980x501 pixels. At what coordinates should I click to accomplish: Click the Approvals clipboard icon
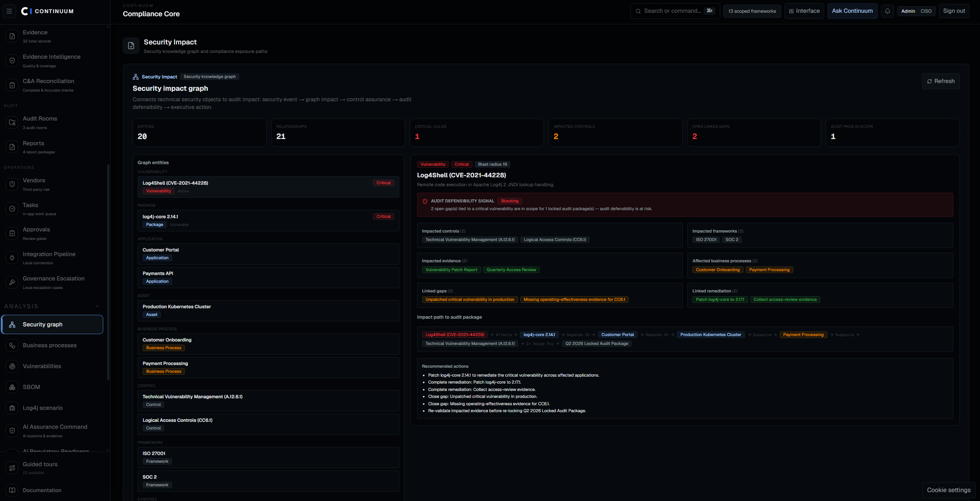12,233
